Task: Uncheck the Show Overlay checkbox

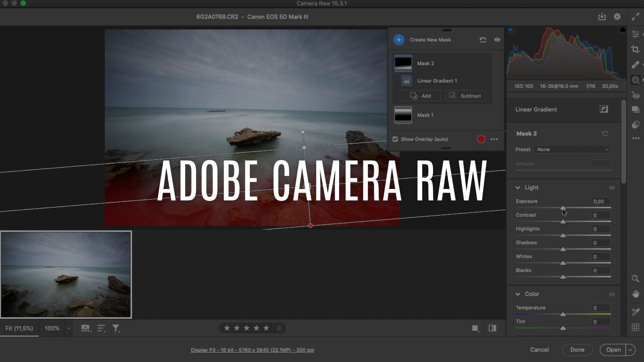Action: tap(395, 139)
